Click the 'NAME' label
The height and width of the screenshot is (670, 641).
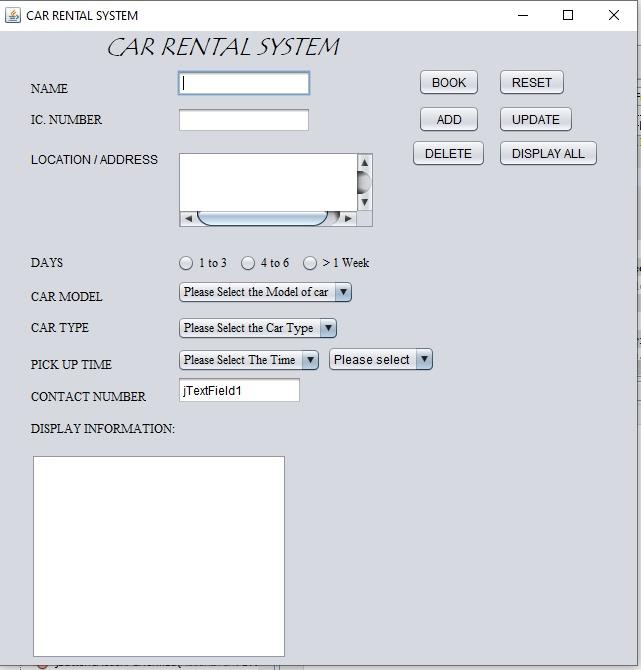[49, 88]
